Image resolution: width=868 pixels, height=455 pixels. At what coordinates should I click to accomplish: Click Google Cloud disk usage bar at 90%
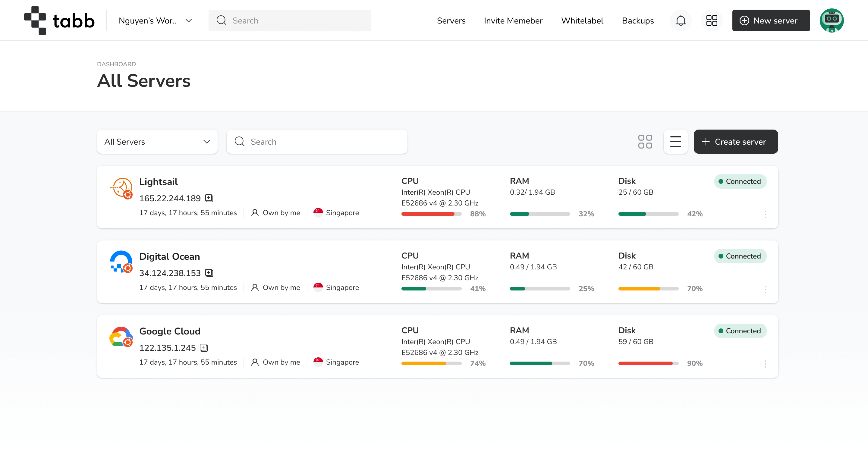tap(648, 364)
